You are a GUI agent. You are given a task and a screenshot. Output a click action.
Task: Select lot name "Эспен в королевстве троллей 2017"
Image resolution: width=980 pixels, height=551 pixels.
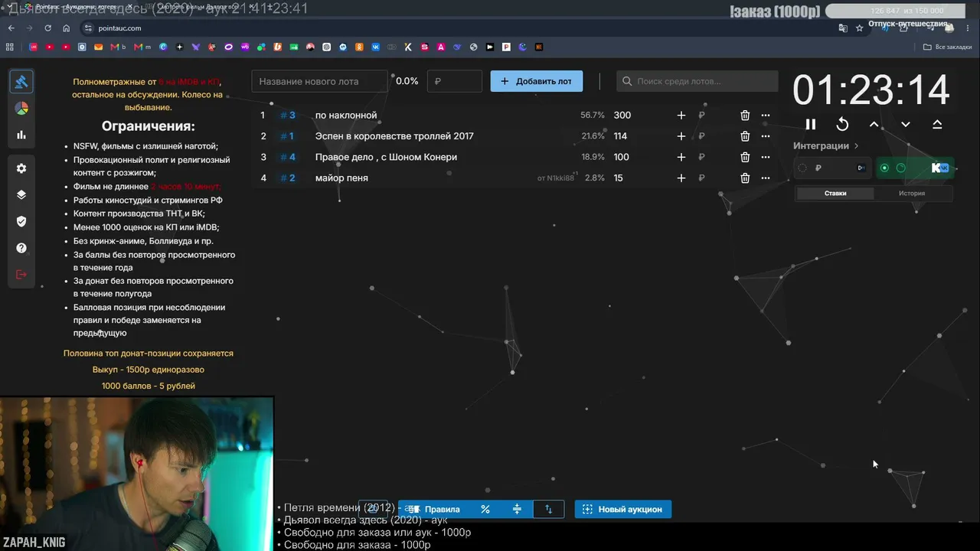(x=394, y=136)
